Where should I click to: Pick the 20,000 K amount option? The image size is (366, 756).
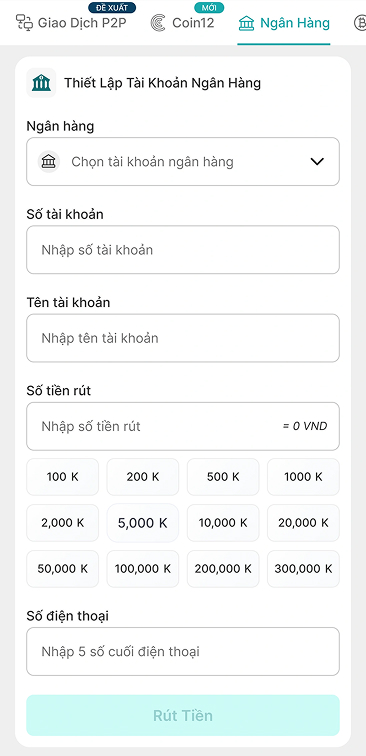pyautogui.click(x=303, y=523)
